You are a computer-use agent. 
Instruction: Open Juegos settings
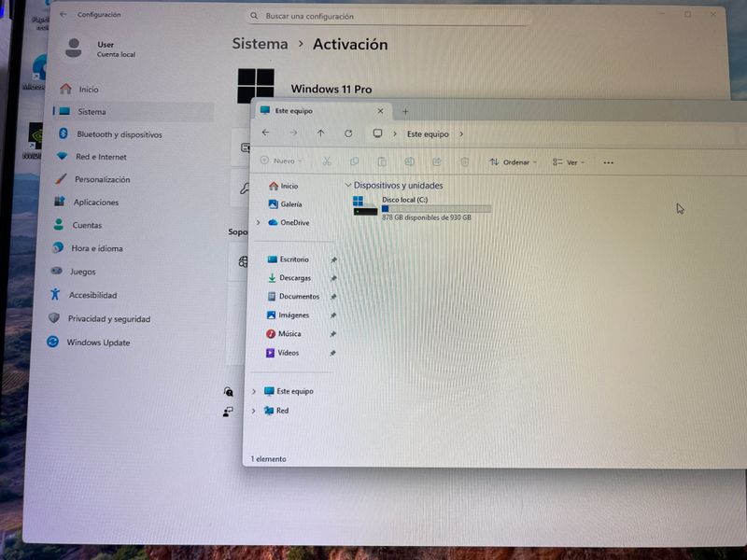(73, 272)
